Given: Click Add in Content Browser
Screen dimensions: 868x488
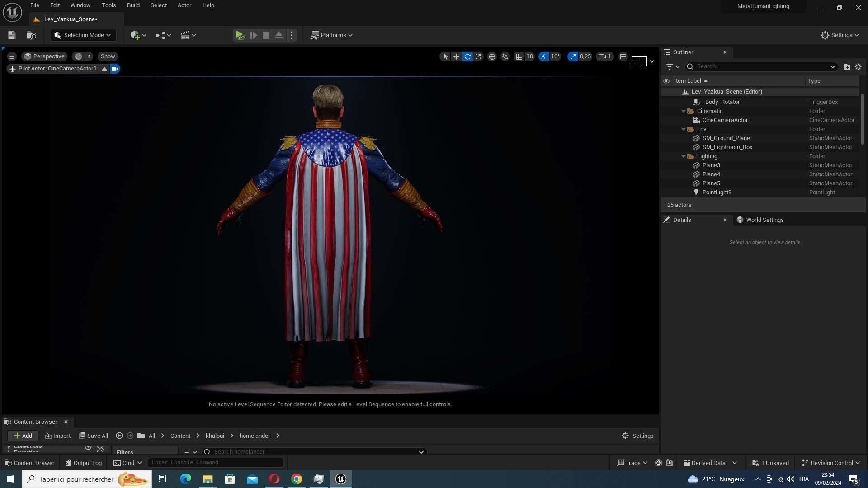Looking at the screenshot, I should point(23,436).
